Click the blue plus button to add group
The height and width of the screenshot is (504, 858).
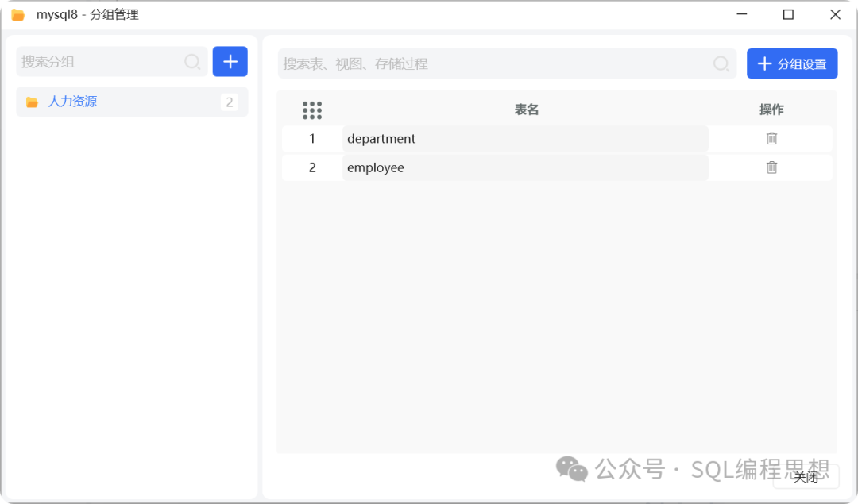230,61
